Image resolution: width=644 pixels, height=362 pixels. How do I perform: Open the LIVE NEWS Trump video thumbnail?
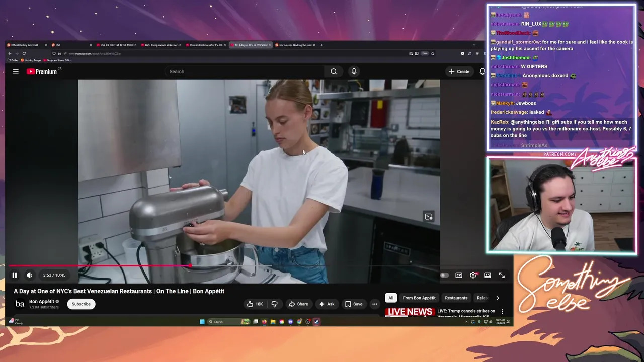point(410,312)
